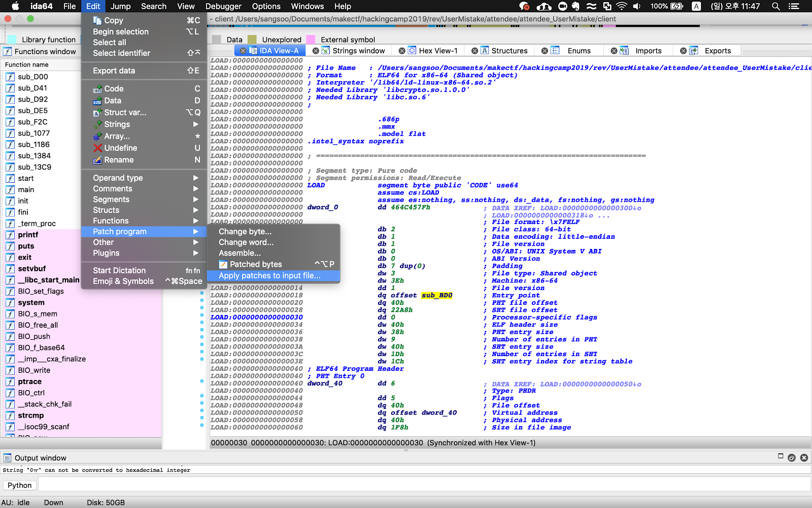Close the Exports tab
Image resolution: width=812 pixels, height=508 pixels.
coord(684,51)
